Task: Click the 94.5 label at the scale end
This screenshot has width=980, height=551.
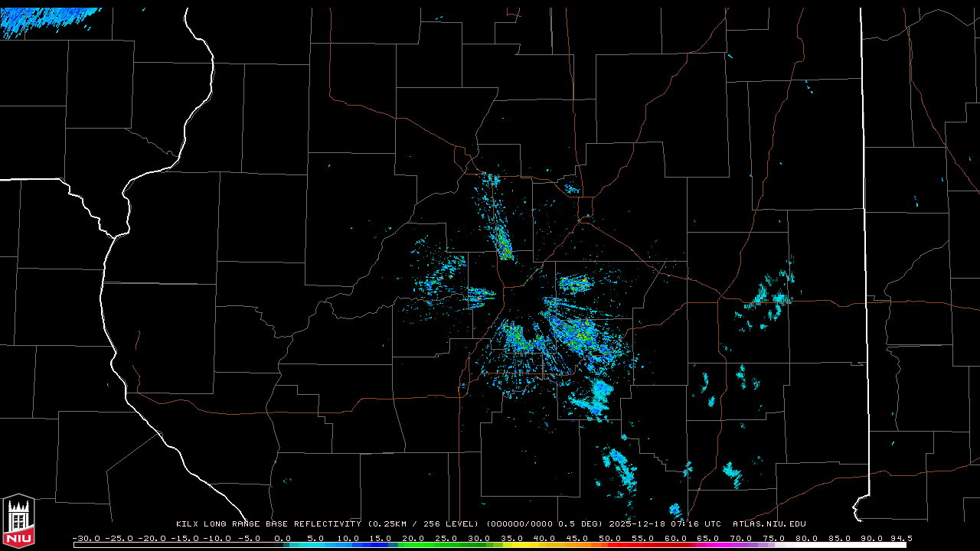Action: coord(900,538)
